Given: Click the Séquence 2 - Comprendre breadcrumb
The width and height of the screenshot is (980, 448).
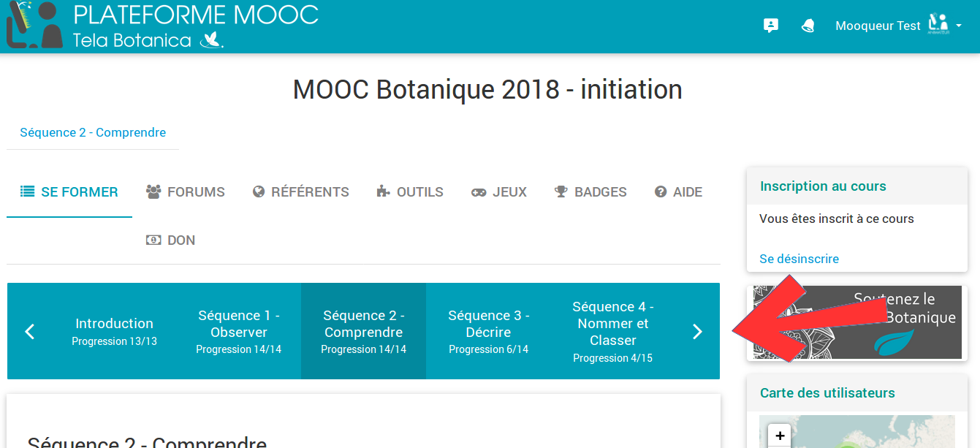Looking at the screenshot, I should 93,132.
